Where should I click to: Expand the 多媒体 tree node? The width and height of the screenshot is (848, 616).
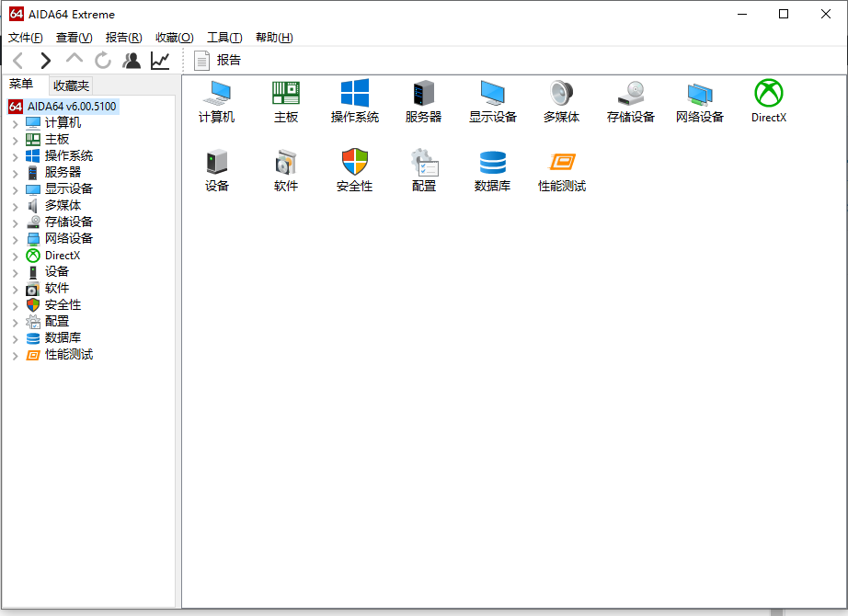click(x=15, y=207)
